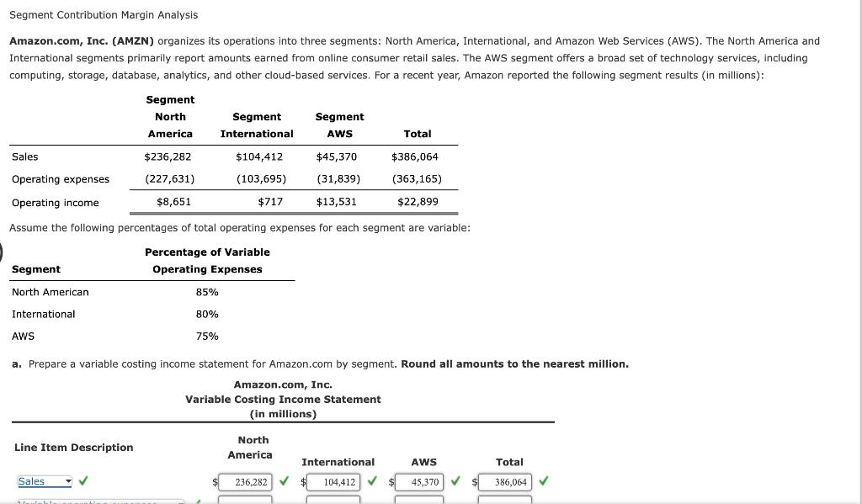Click the checkmark beside the Total sales figure
The height and width of the screenshot is (504, 862).
543,480
